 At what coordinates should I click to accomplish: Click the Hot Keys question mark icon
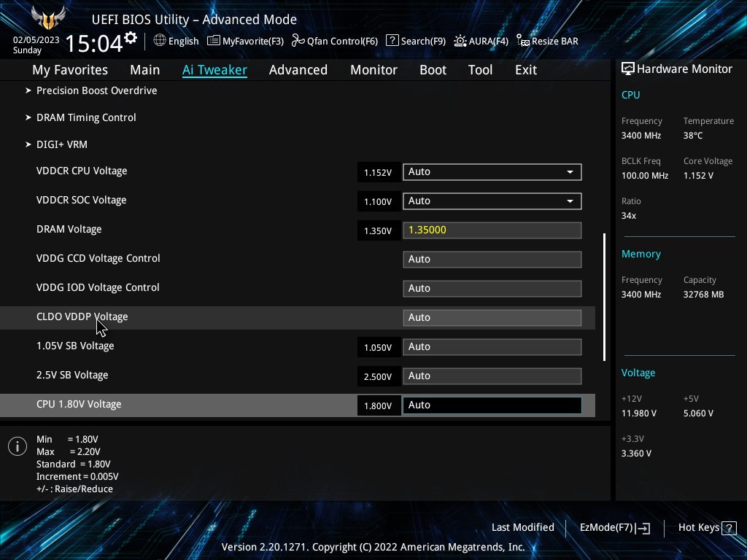tap(729, 528)
